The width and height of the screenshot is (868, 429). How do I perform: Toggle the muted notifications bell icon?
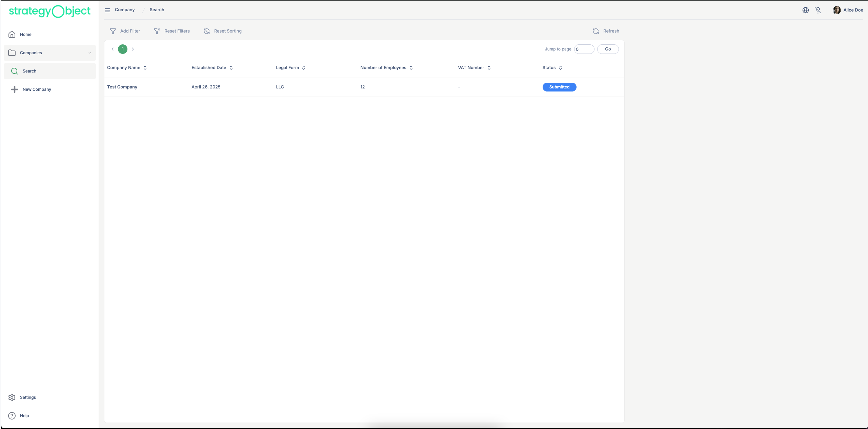coord(818,10)
